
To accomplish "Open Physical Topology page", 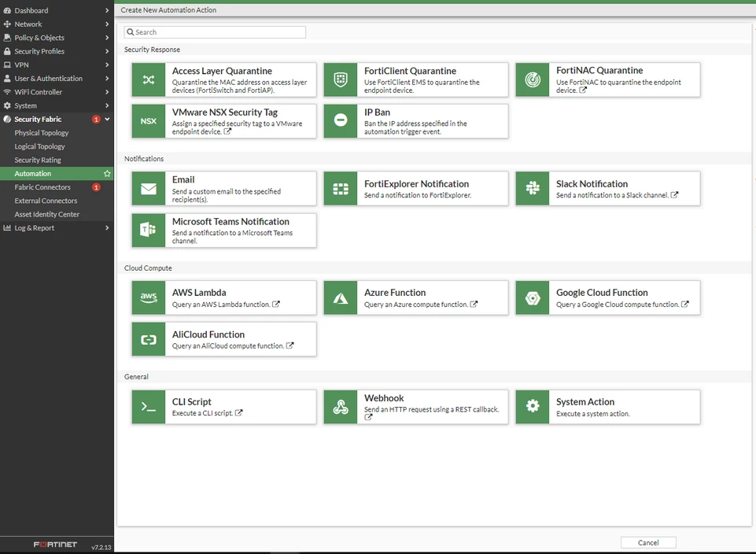I will click(42, 132).
